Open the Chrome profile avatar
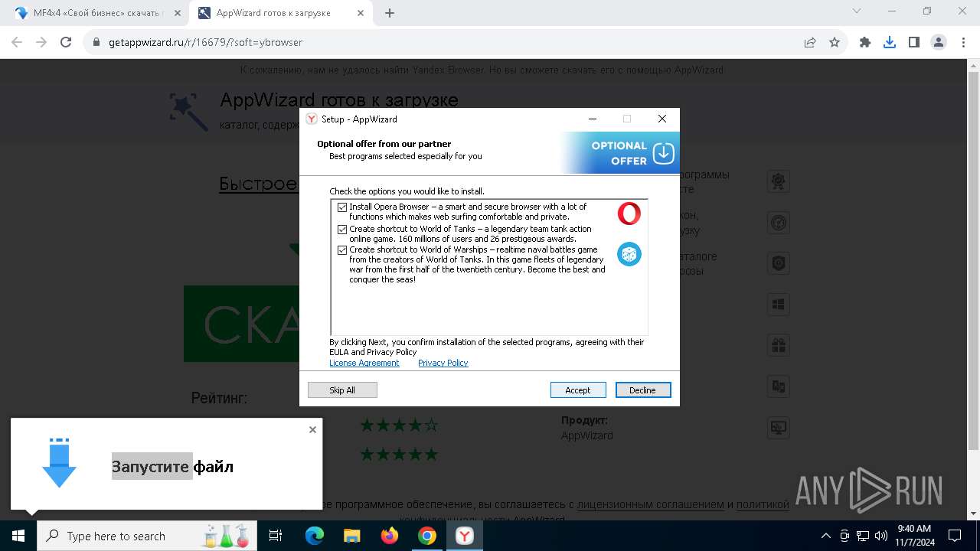The height and width of the screenshot is (551, 980). (x=939, y=42)
